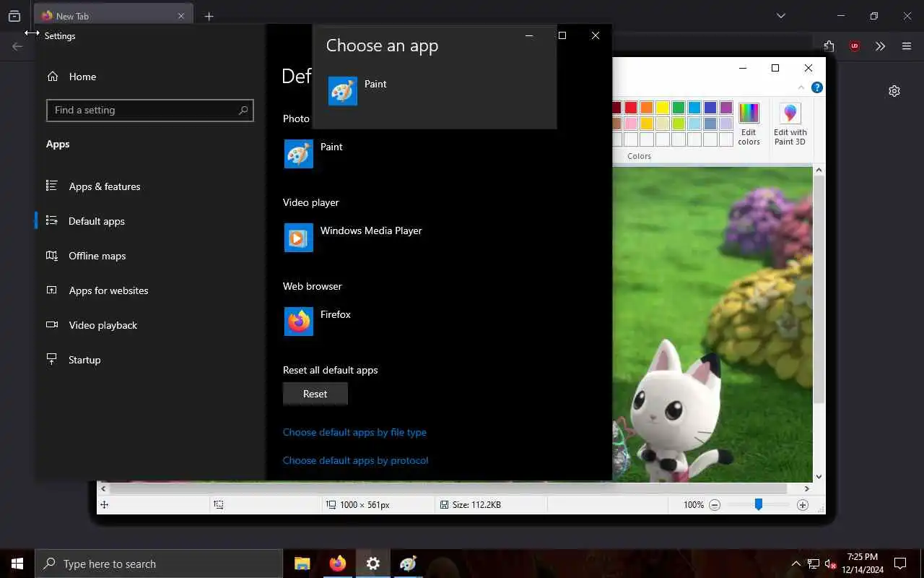Open a new Firefox tab with plus

(x=209, y=16)
